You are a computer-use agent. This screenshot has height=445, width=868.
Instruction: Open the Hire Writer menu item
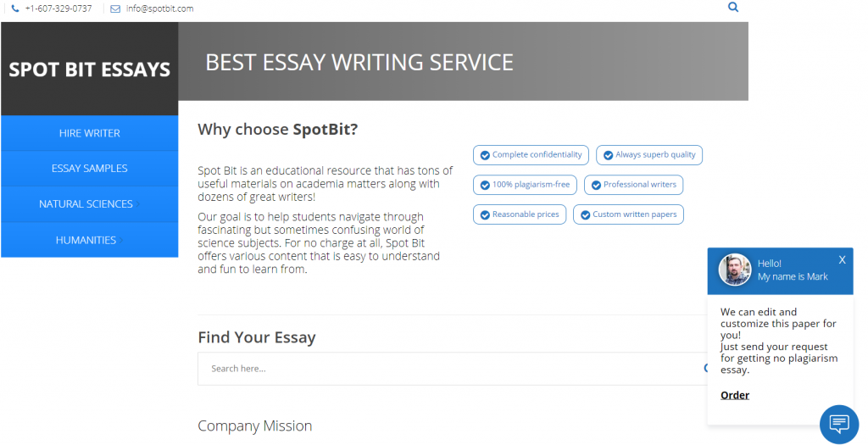90,133
